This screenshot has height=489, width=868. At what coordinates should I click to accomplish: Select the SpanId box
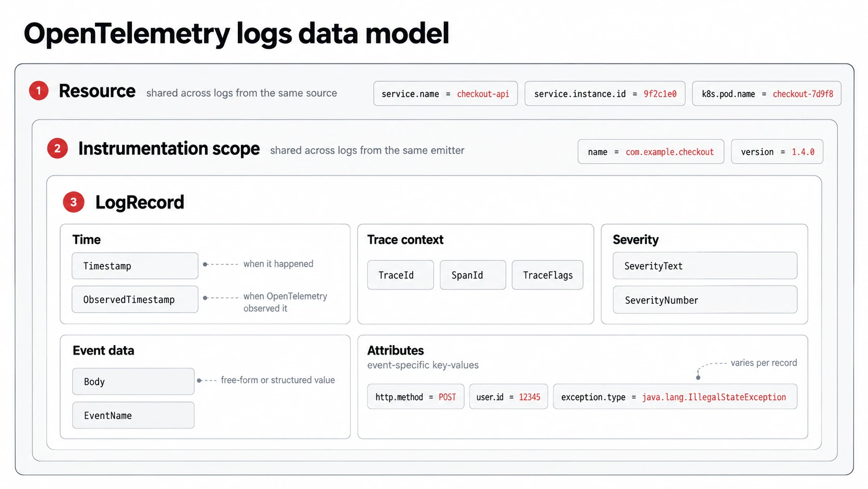coord(472,275)
